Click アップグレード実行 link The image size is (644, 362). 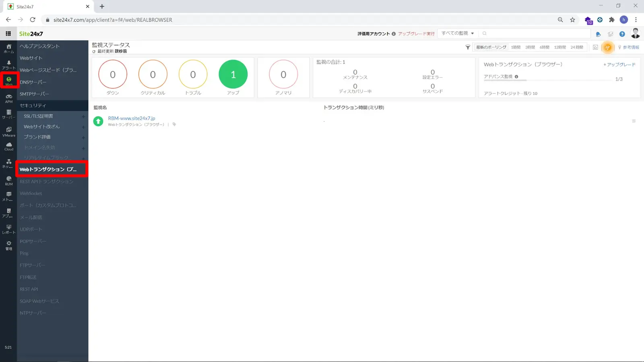pyautogui.click(x=416, y=34)
